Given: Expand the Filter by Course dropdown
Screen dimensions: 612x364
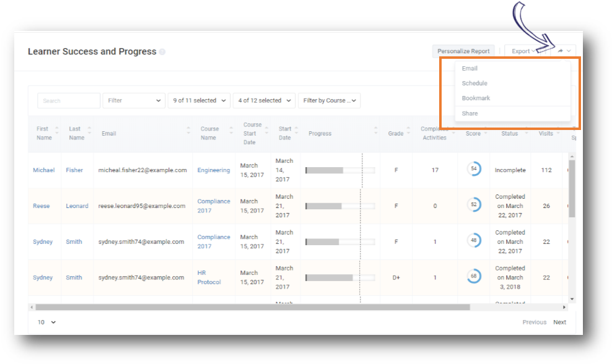Looking at the screenshot, I should coord(330,101).
